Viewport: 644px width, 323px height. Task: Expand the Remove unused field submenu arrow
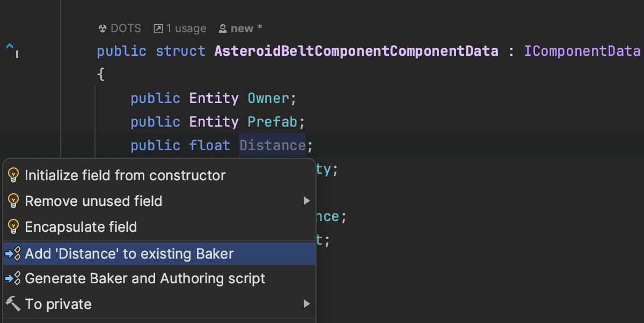306,201
